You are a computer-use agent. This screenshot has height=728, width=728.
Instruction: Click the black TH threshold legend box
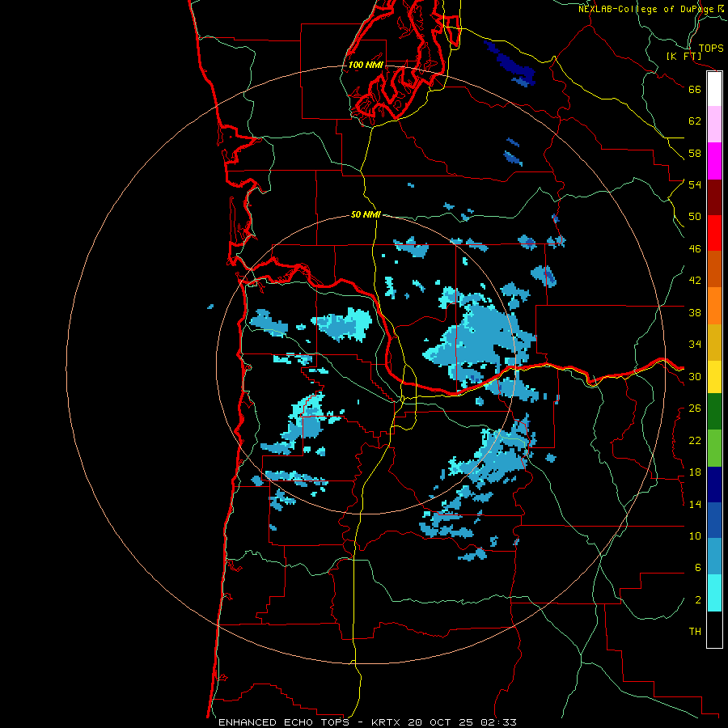click(714, 629)
